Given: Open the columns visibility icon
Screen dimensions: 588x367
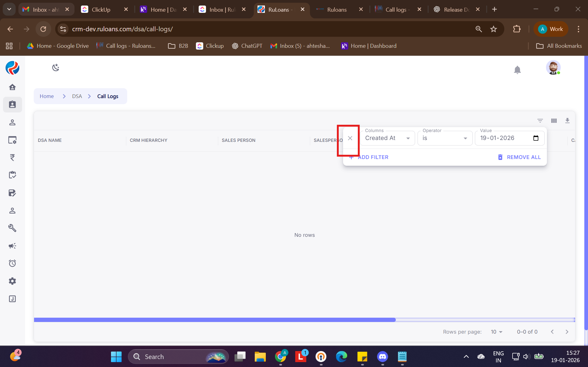Looking at the screenshot, I should click(554, 121).
